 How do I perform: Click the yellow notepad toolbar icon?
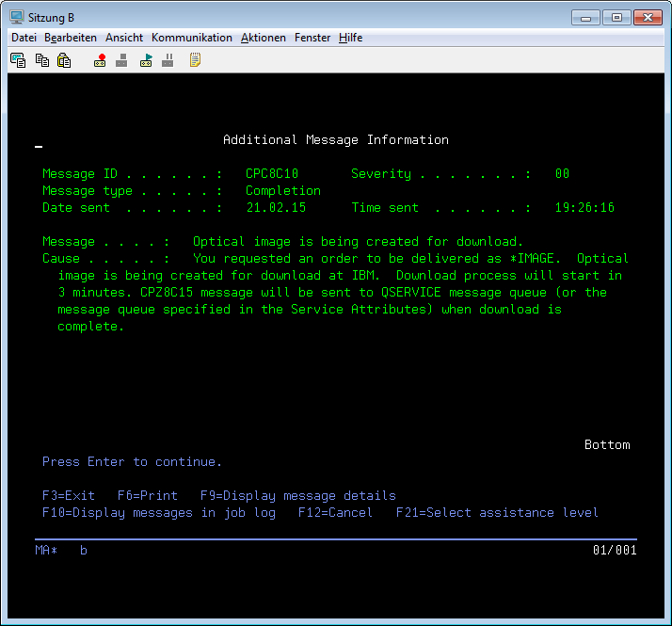(195, 60)
